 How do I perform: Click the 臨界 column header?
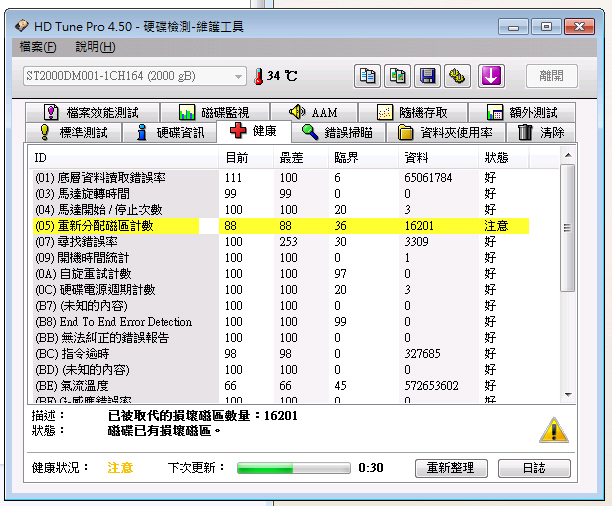point(363,158)
